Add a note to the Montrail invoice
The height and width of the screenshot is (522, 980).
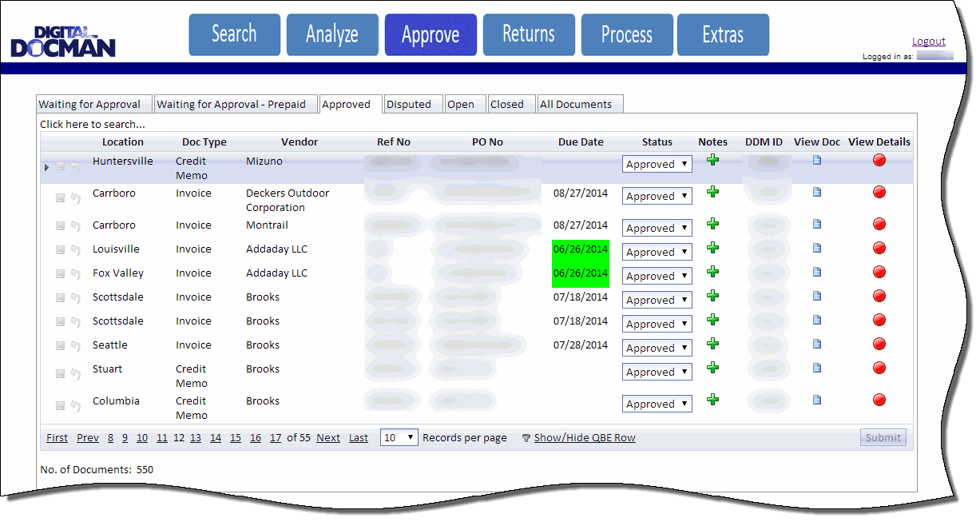tap(712, 224)
